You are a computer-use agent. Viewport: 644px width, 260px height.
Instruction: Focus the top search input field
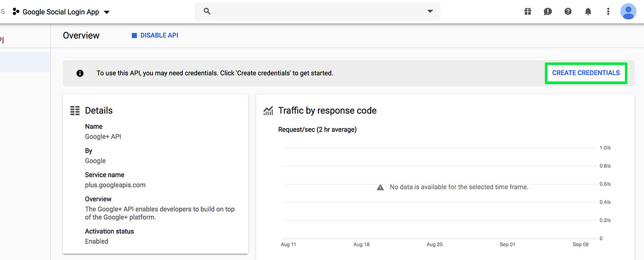(317, 11)
